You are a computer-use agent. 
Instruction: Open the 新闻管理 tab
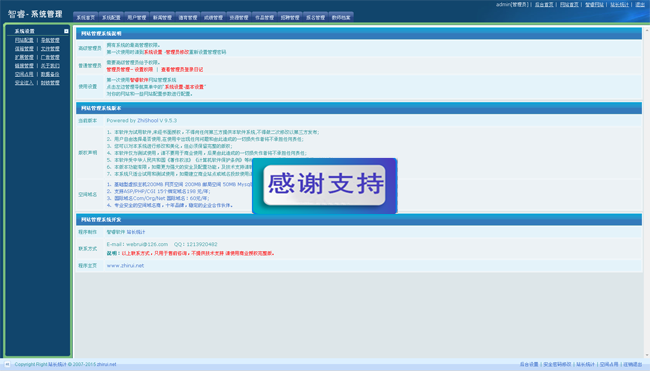(162, 17)
